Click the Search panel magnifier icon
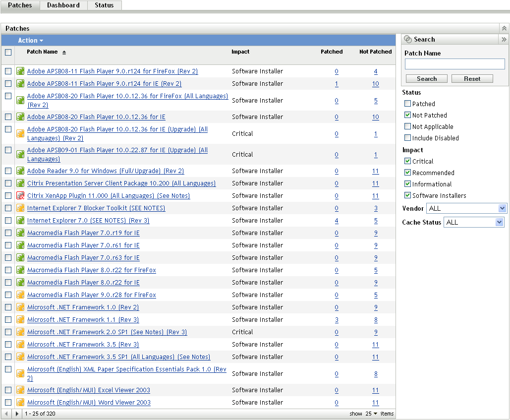Image resolution: width=510 pixels, height=420 pixels. coord(407,39)
